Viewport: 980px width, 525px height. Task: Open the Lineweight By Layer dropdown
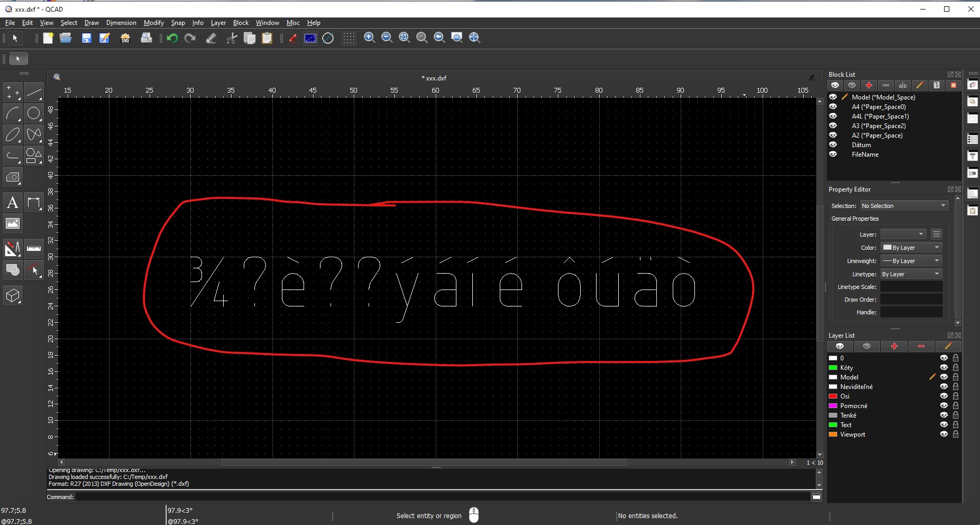pyautogui.click(x=911, y=261)
